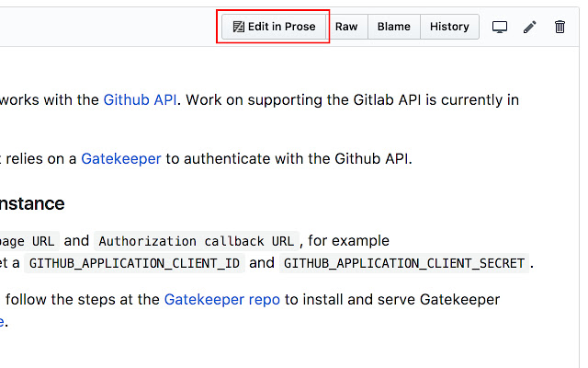Follow the Gatekeeper link
This screenshot has height=368, width=588.
click(121, 158)
